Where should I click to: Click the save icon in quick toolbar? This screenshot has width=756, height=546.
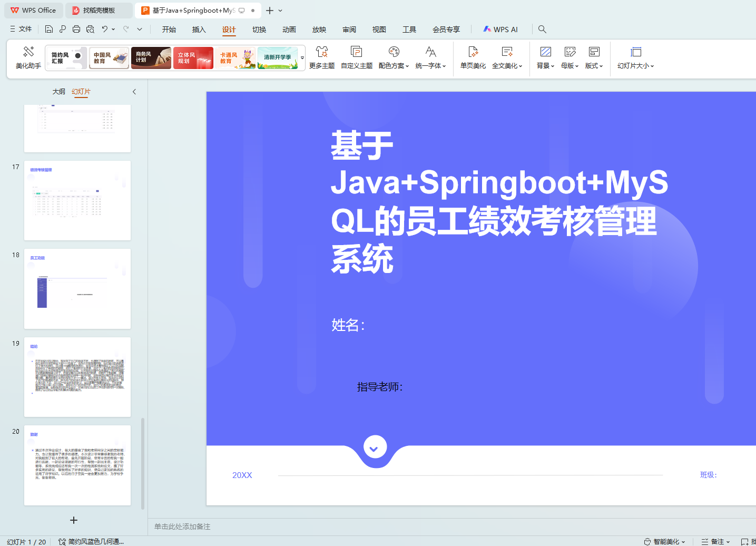(x=49, y=30)
